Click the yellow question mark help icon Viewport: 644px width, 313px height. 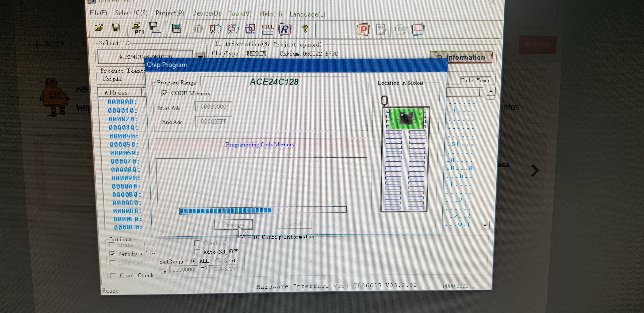(x=305, y=29)
